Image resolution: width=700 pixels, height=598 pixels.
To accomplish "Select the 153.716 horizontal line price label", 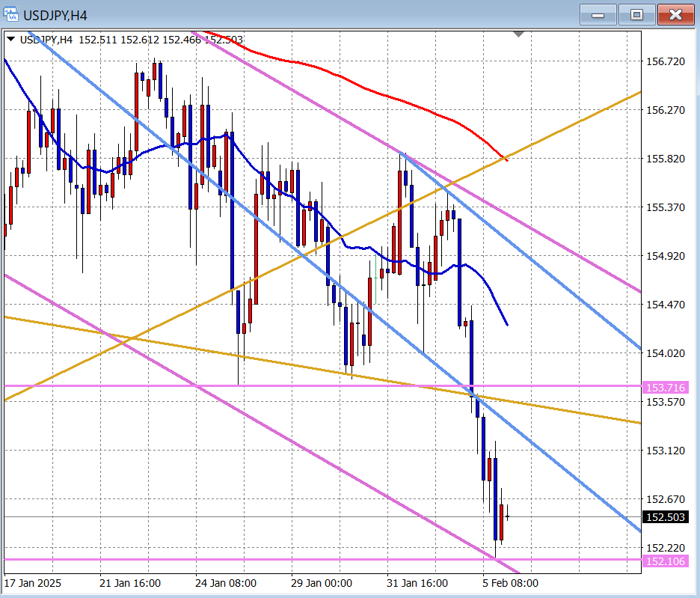I will pos(665,387).
